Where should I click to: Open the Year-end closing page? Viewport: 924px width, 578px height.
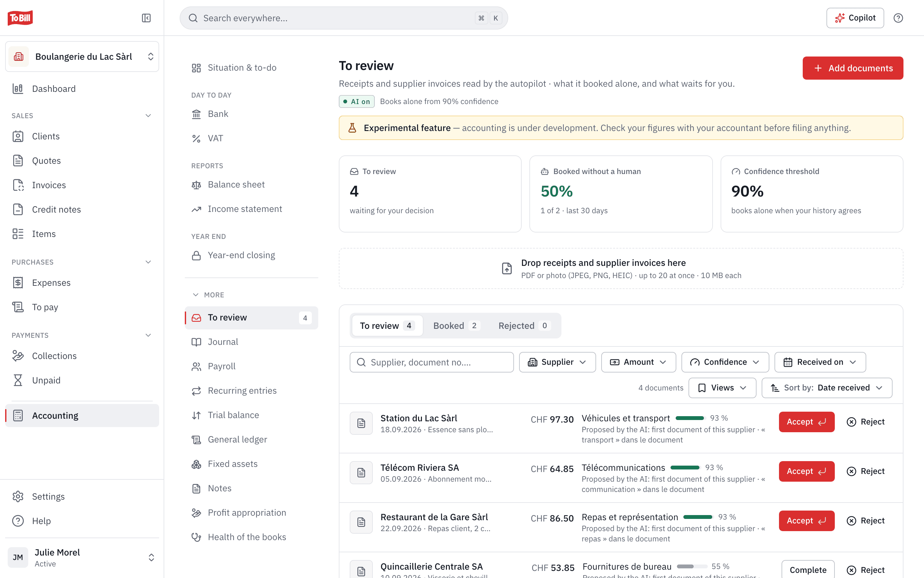pyautogui.click(x=251, y=255)
